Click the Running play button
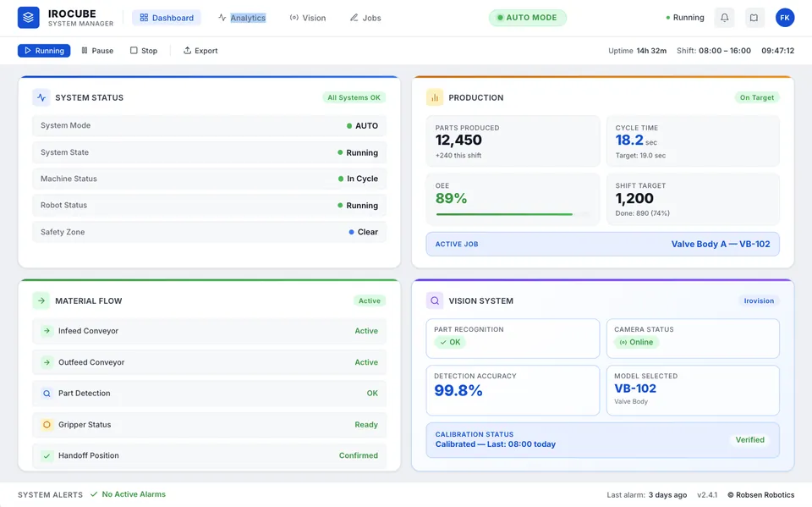The height and width of the screenshot is (507, 812). (x=44, y=50)
